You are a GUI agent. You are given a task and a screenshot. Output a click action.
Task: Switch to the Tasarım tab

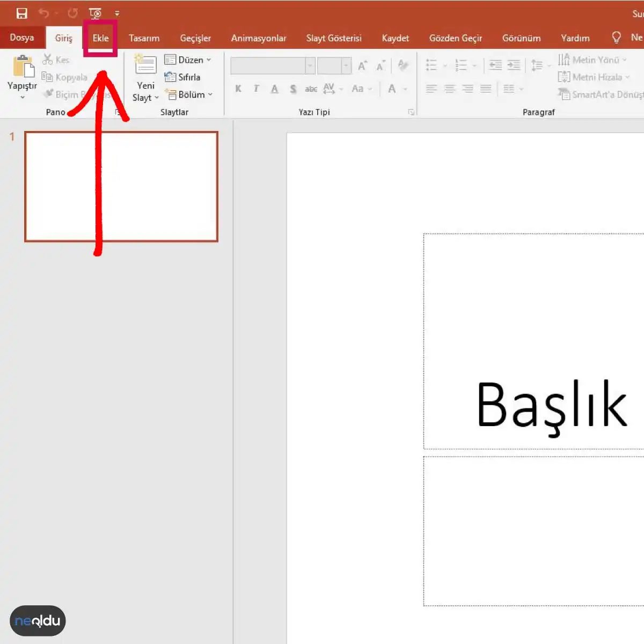click(x=144, y=38)
